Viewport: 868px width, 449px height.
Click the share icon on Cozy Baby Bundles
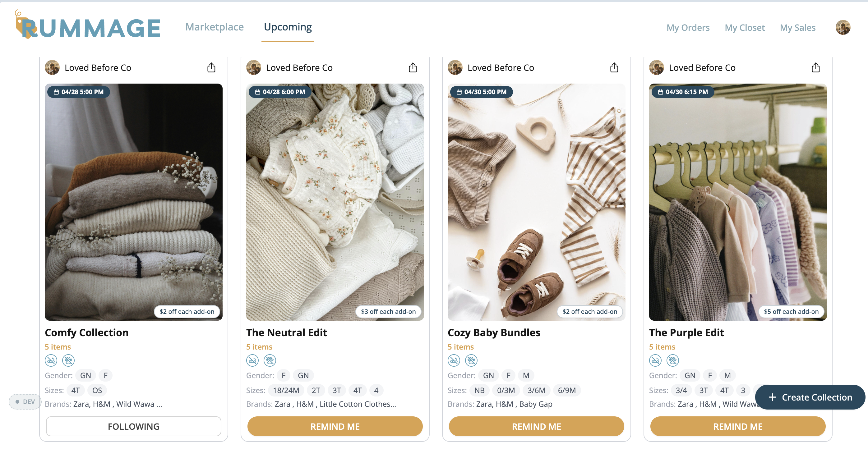(x=614, y=67)
